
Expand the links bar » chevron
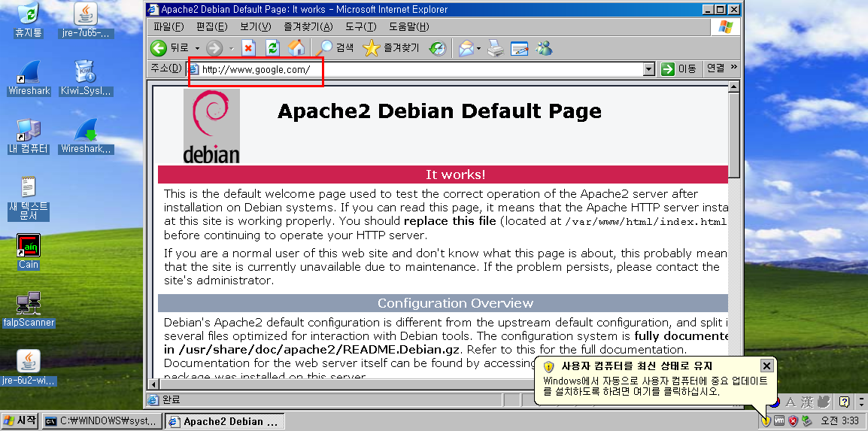pos(734,67)
